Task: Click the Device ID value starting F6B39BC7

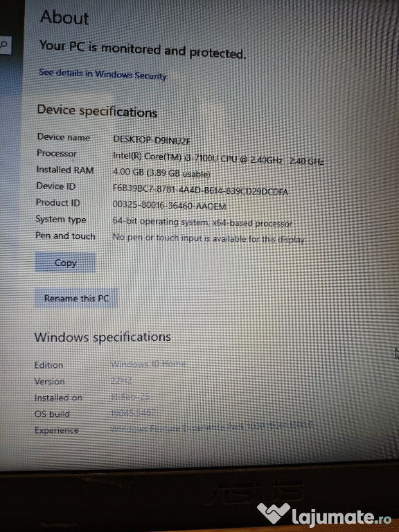Action: 200,190
